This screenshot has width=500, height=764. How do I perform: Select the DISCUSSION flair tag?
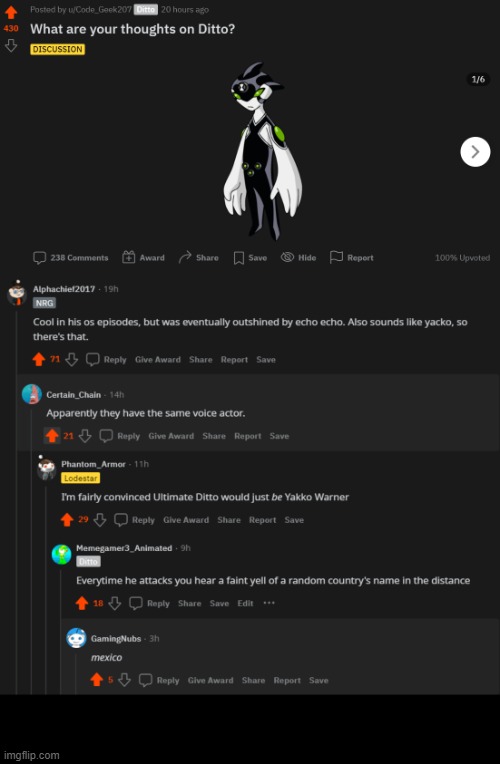pyautogui.click(x=58, y=49)
